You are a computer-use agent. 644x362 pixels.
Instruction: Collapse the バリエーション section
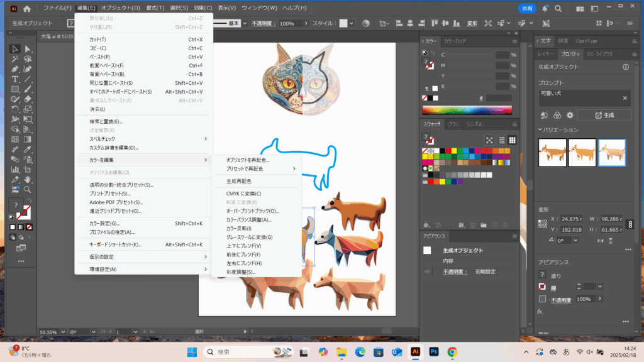tap(540, 130)
